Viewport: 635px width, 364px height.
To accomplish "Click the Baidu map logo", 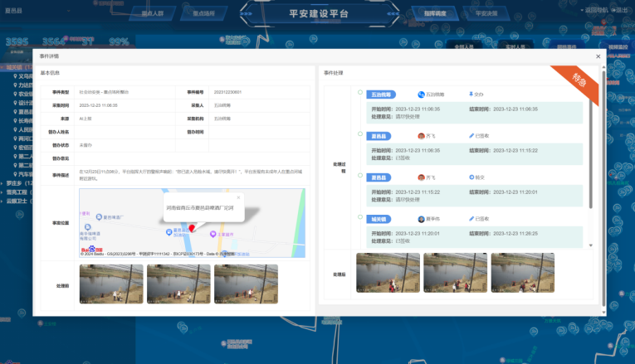I will click(92, 250).
